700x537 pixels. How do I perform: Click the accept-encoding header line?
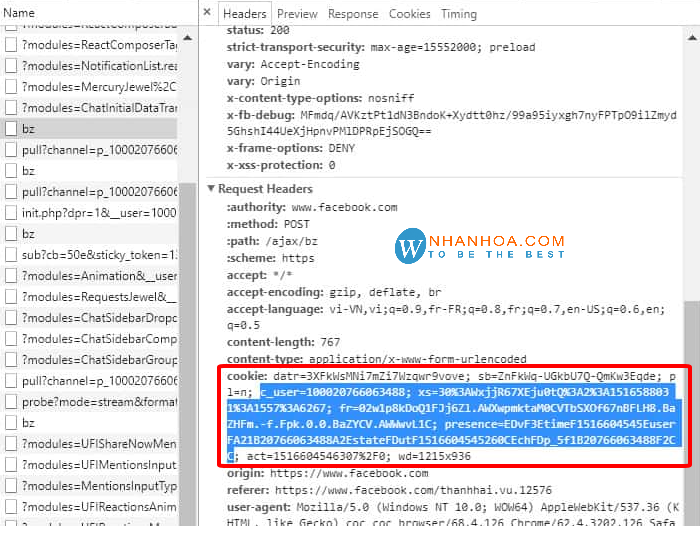coord(333,292)
